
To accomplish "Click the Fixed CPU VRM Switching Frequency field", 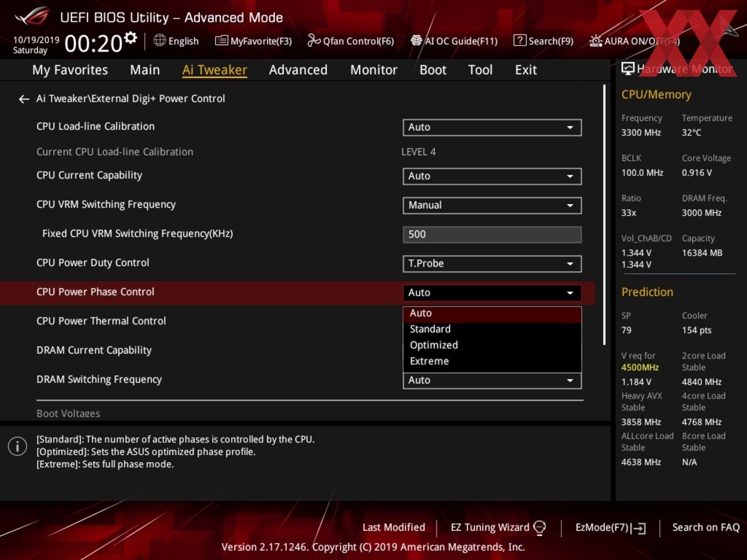I will [x=492, y=234].
